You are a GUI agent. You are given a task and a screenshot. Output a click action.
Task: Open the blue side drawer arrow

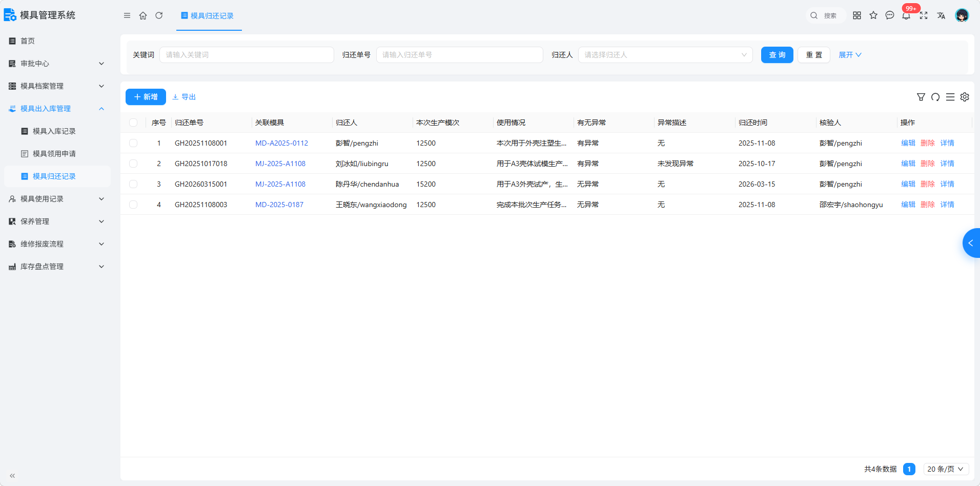pos(971,243)
